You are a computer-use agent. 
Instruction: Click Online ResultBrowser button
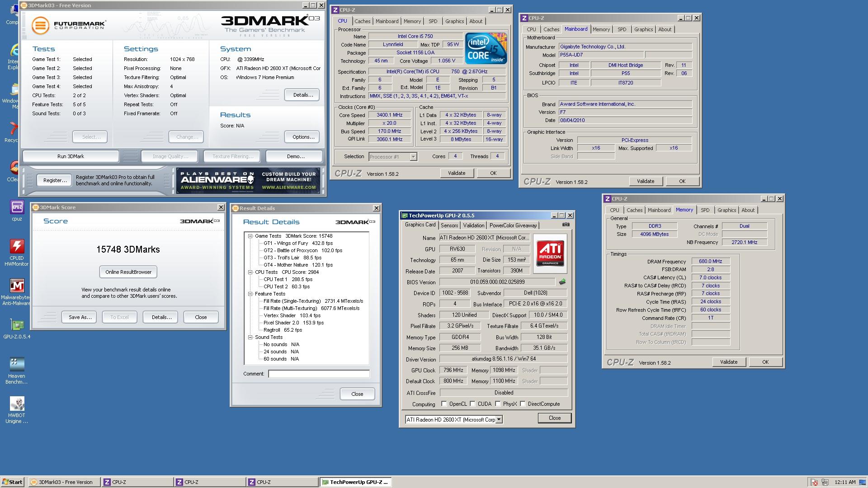(128, 272)
